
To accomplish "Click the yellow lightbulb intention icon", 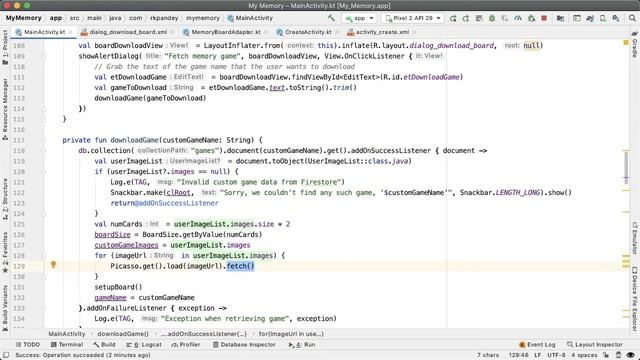I will pyautogui.click(x=53, y=264).
